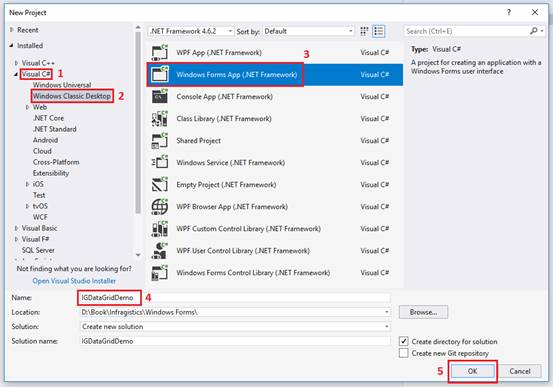Expand the tvOS tree node
This screenshot has height=387, width=553.
[27, 206]
